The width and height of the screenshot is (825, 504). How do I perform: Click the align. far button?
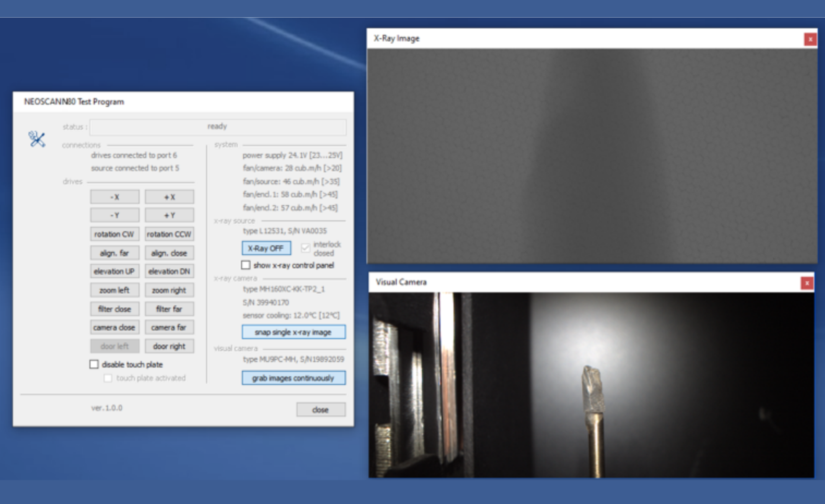pos(115,253)
